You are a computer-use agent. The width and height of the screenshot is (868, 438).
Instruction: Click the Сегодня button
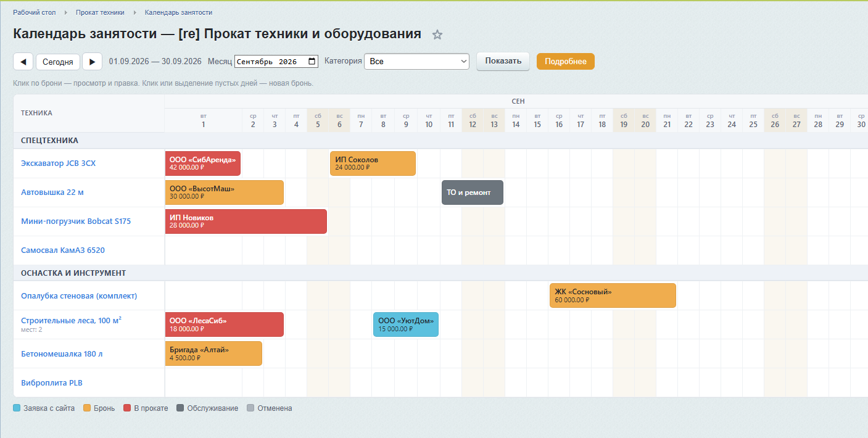(x=58, y=62)
